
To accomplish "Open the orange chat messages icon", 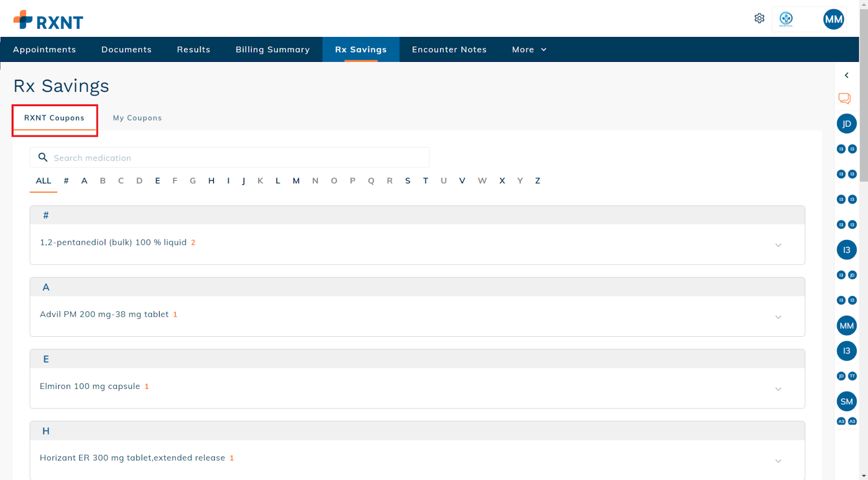I will 845,99.
